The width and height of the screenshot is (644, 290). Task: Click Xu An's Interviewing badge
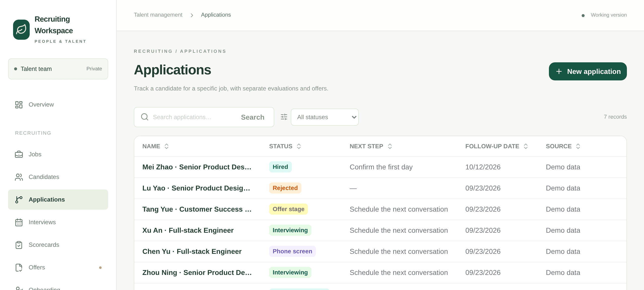tap(290, 230)
